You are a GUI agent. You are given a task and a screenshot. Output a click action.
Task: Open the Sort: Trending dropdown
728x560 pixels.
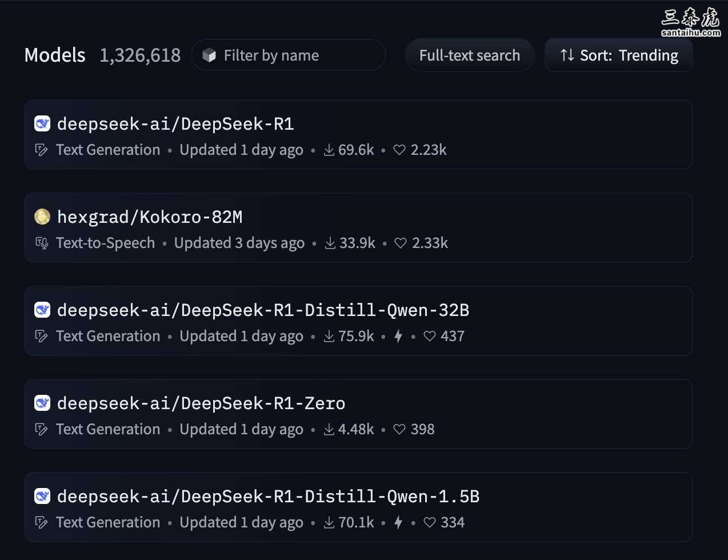click(619, 55)
